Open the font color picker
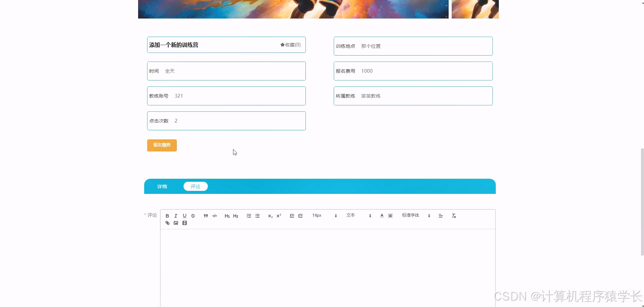 [x=382, y=216]
